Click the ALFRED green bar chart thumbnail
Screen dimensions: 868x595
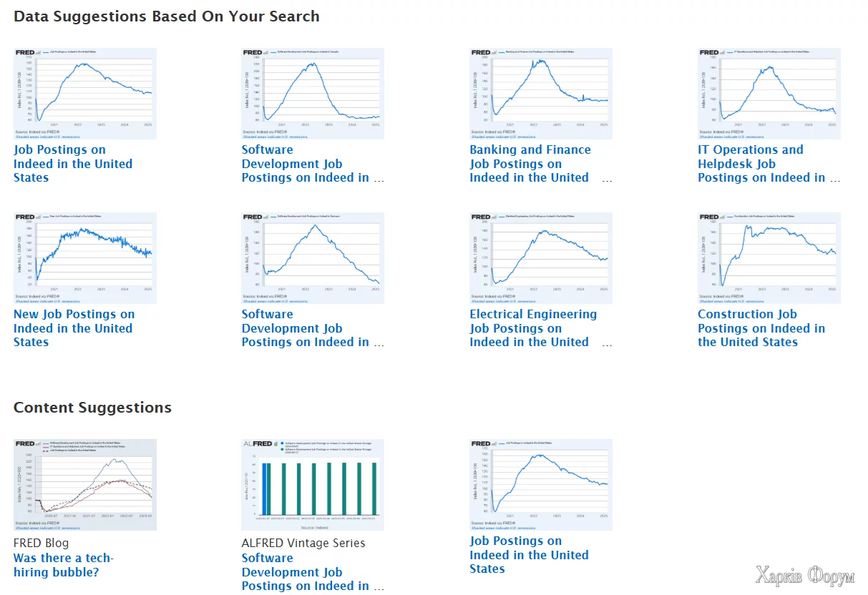[x=313, y=484]
